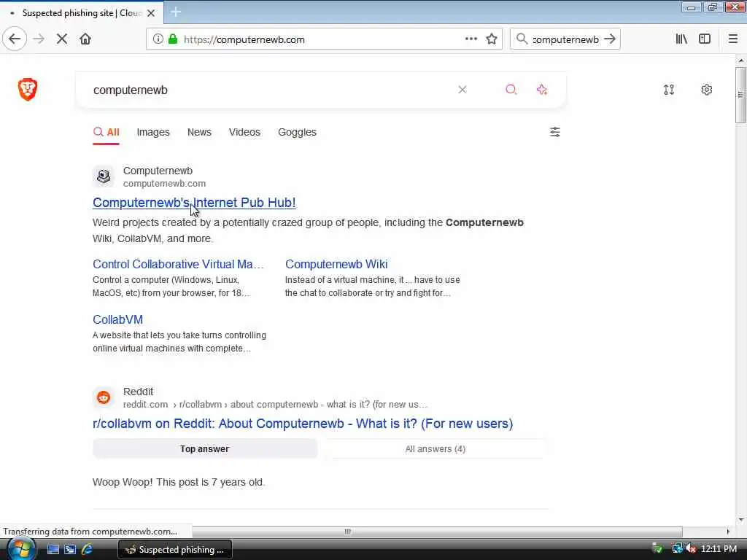The image size is (747, 560).
Task: Switch to the Images tab
Action: (x=153, y=133)
